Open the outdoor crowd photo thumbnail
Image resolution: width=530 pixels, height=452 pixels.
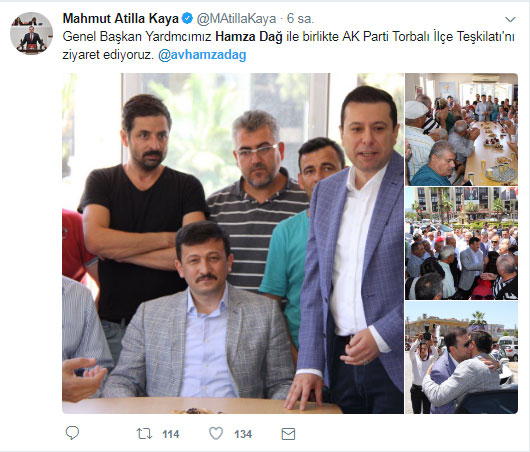tap(461, 243)
